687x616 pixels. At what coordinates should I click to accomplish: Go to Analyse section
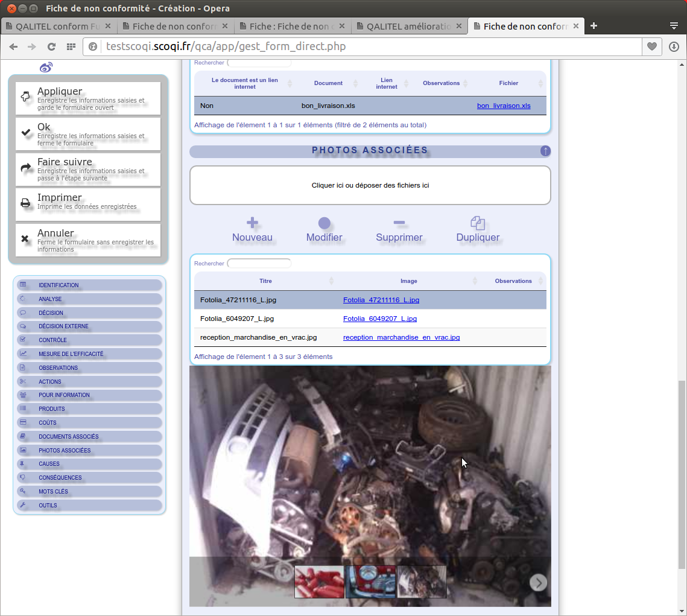[89, 299]
